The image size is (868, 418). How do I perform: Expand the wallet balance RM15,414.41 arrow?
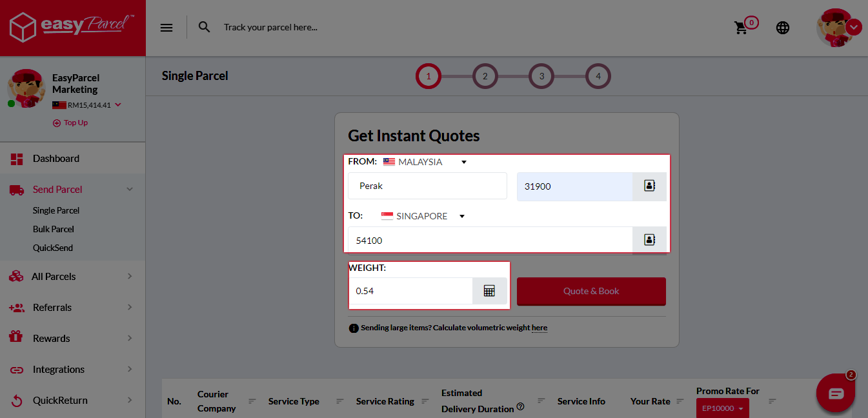[x=117, y=105]
